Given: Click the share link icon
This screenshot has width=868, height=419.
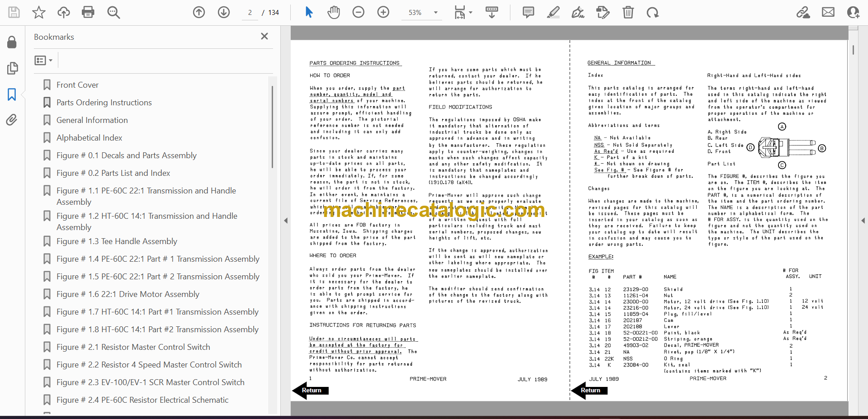Looking at the screenshot, I should click(x=803, y=12).
